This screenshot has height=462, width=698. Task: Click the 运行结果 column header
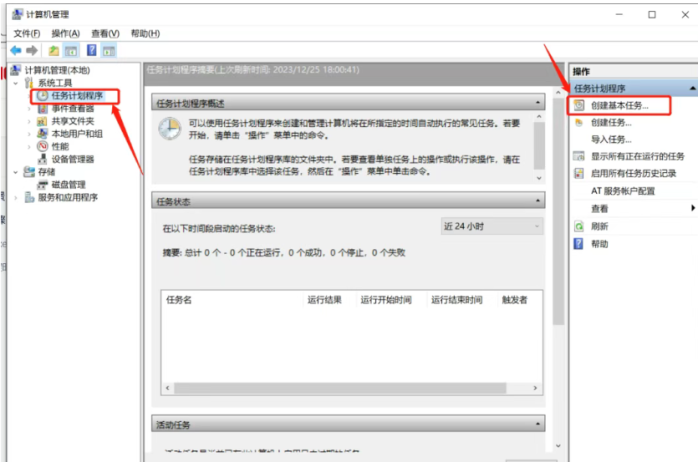point(325,299)
